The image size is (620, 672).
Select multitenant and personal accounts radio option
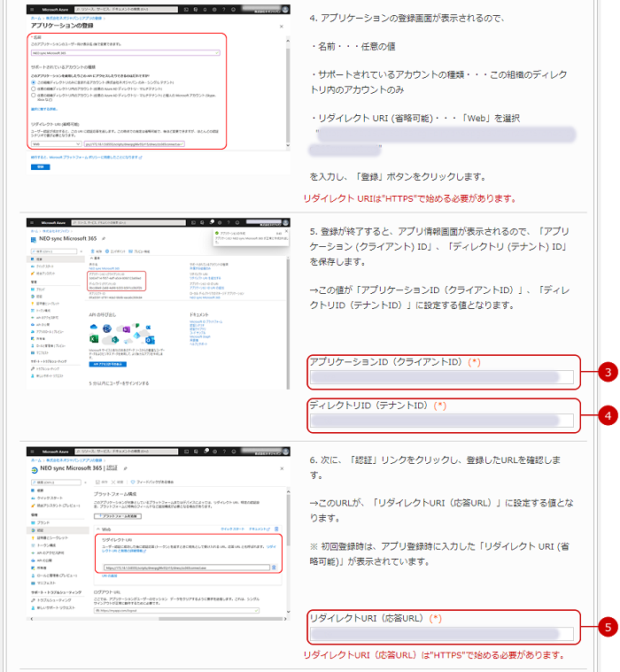pos(34,93)
